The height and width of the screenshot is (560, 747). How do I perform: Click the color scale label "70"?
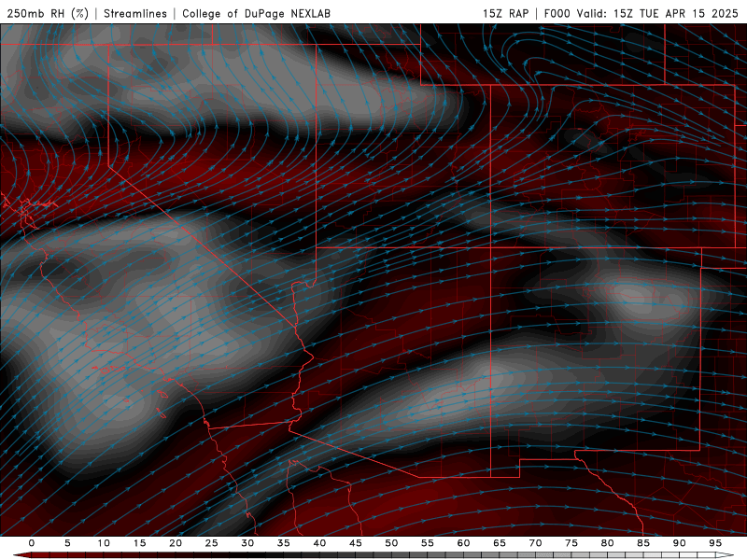(x=535, y=543)
